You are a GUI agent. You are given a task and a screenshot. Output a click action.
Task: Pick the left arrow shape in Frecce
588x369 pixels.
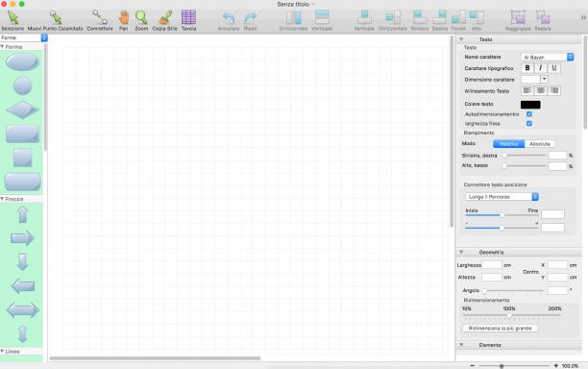[x=22, y=286]
